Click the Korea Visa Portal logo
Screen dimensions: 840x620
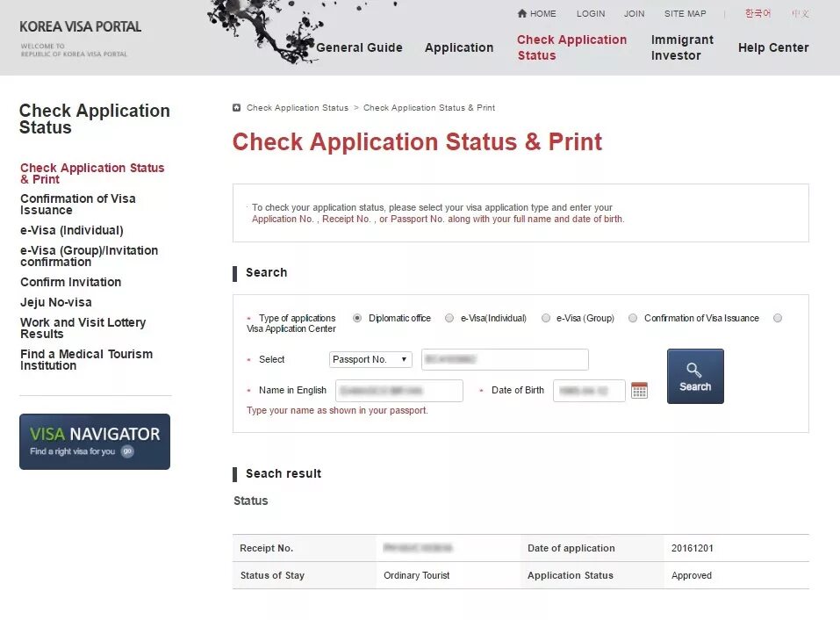point(80,26)
